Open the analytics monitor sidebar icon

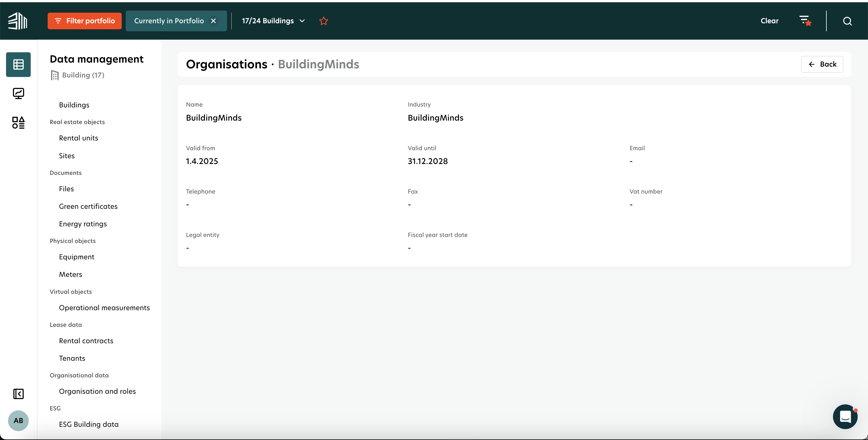tap(18, 93)
